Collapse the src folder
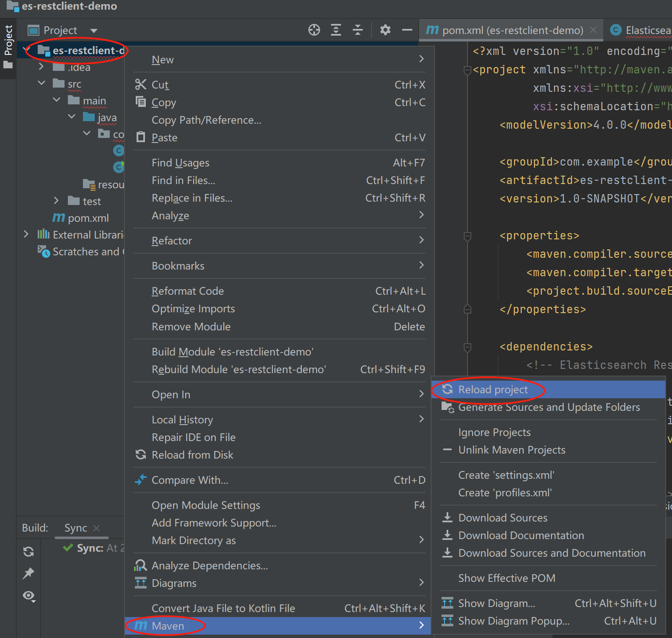Viewport: 672px width, 638px height. [41, 83]
